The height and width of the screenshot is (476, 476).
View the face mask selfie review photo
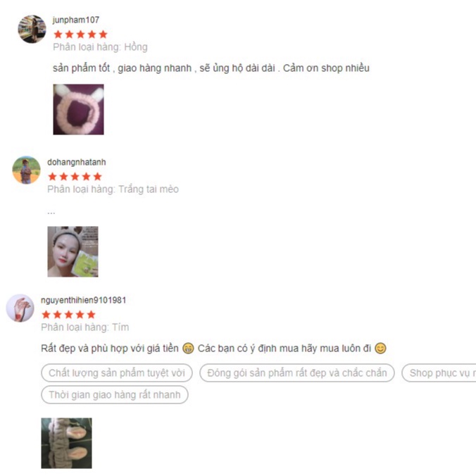(x=73, y=251)
